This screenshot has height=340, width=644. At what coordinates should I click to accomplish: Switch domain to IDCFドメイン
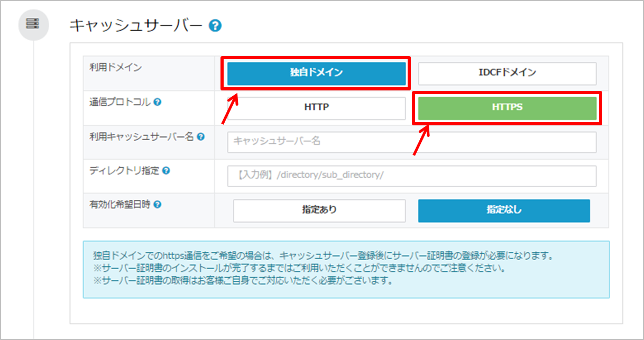(x=507, y=73)
